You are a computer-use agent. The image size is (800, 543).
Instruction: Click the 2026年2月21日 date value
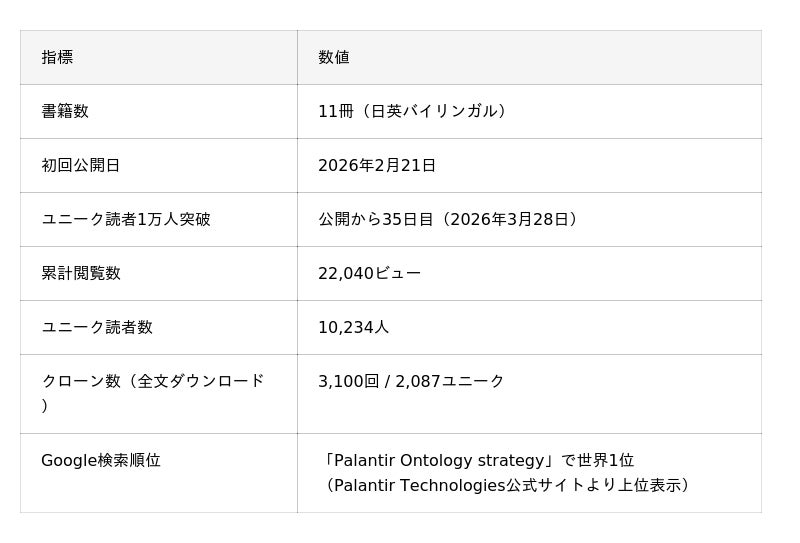pyautogui.click(x=377, y=165)
